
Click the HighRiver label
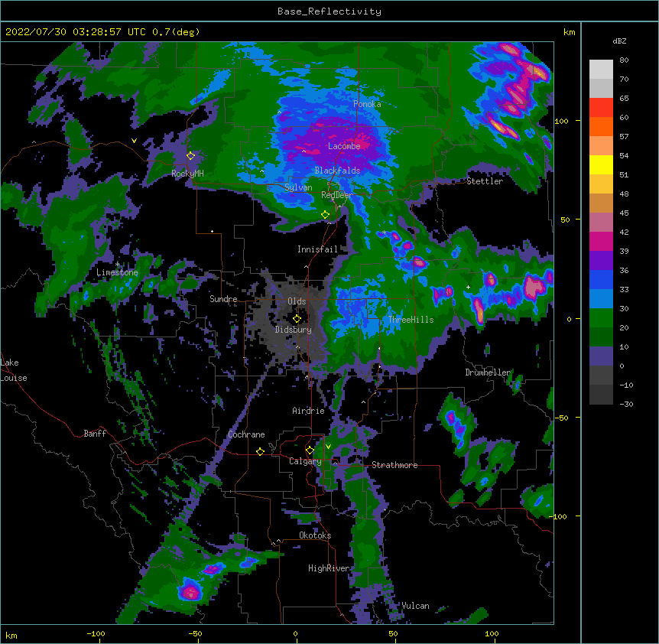pyautogui.click(x=329, y=568)
